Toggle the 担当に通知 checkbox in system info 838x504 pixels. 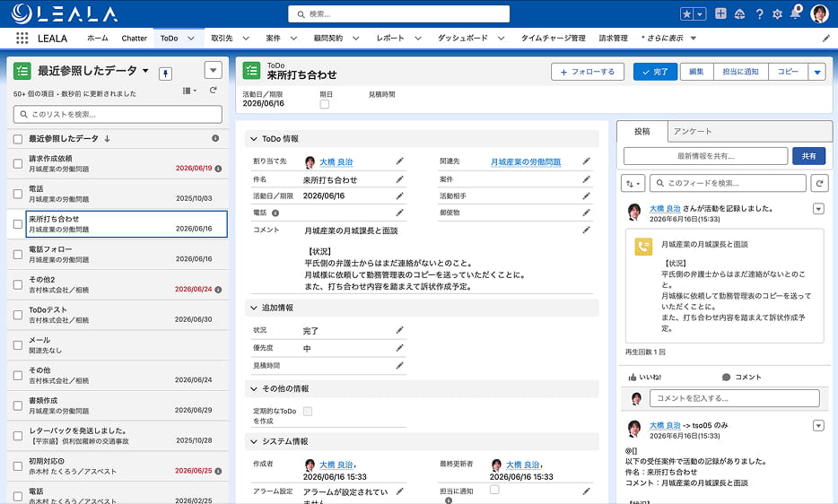[494, 490]
